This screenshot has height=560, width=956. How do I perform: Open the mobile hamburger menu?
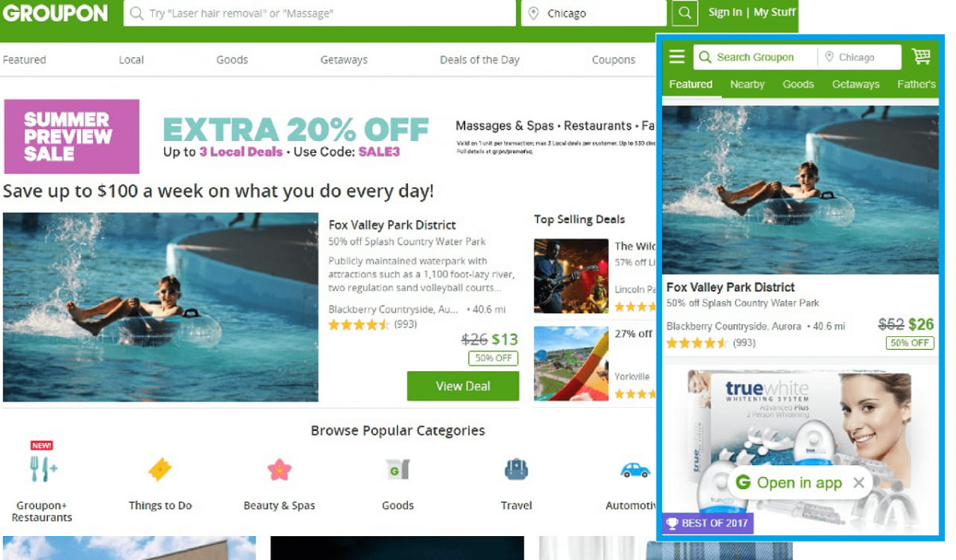point(677,57)
